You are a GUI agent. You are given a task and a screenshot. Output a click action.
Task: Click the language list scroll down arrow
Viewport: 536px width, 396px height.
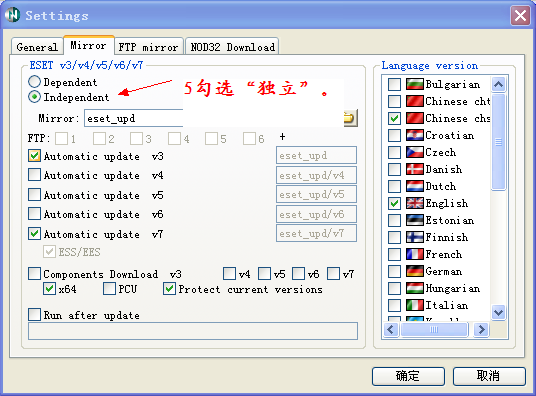pyautogui.click(x=498, y=312)
